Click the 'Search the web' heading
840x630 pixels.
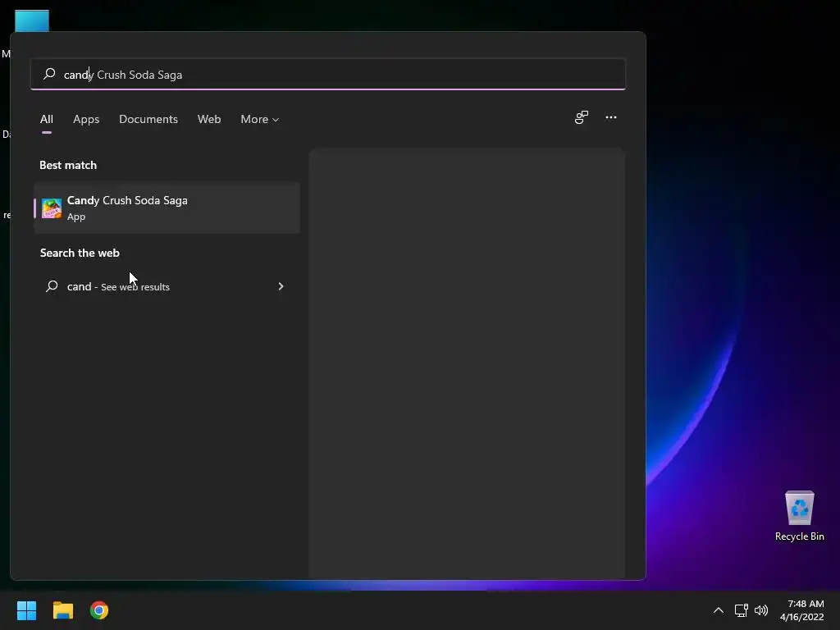tap(80, 253)
